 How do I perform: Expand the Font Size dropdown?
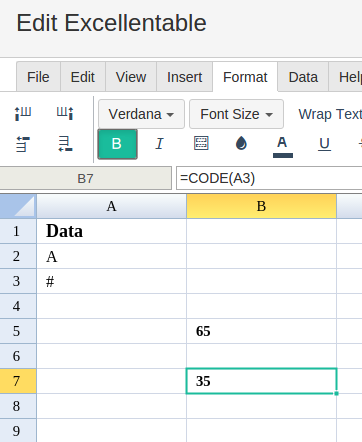[237, 114]
